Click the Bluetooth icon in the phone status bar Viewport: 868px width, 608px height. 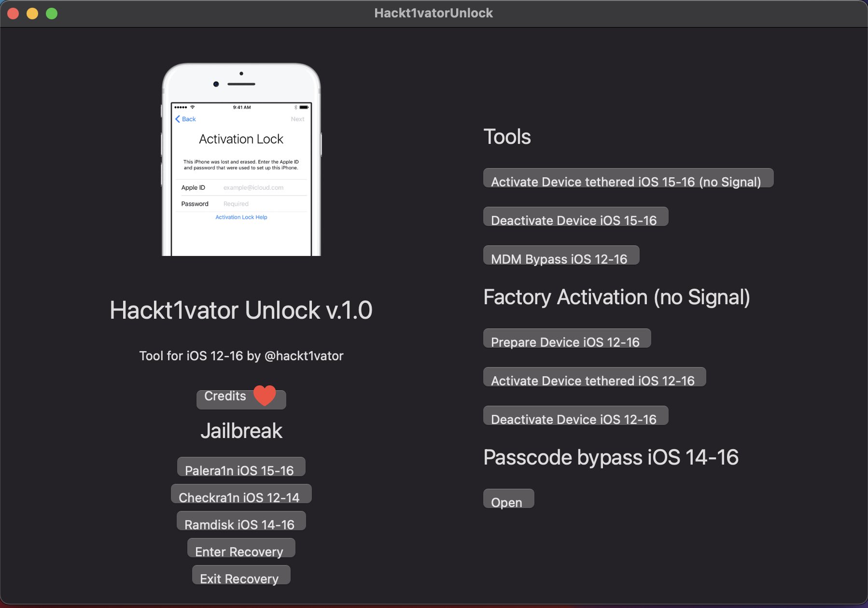[295, 107]
